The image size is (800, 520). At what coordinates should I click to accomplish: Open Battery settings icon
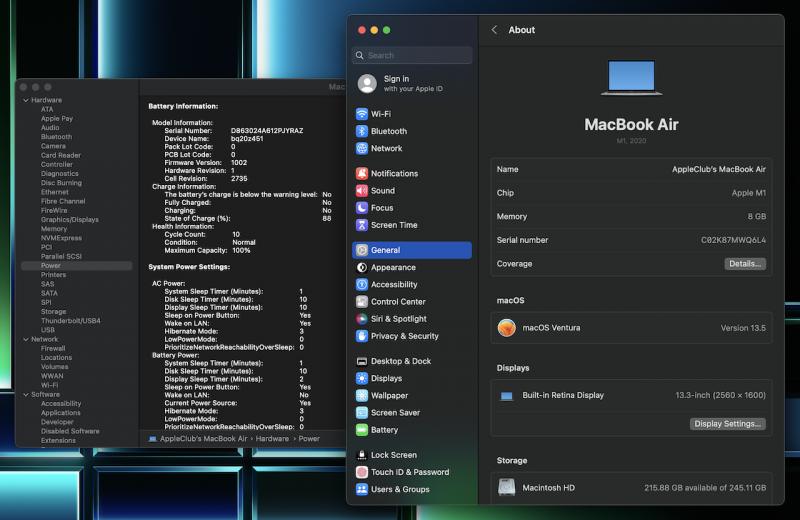click(362, 430)
